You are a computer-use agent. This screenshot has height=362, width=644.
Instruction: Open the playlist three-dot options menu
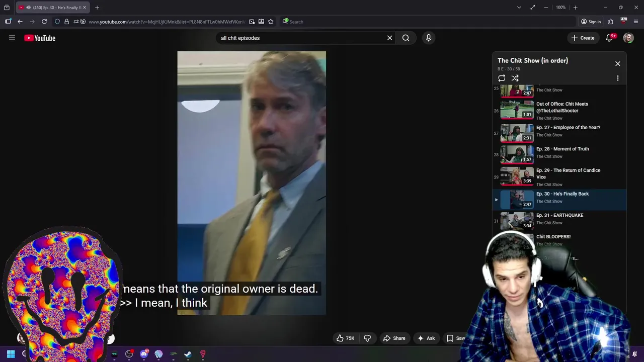tap(618, 78)
